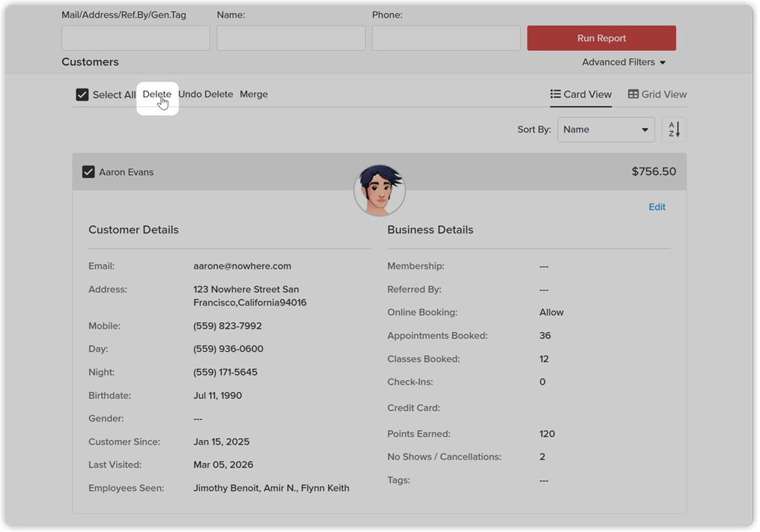Viewport: 760px width, 532px height.
Task: Click the A-Z sort order icon
Action: point(674,129)
